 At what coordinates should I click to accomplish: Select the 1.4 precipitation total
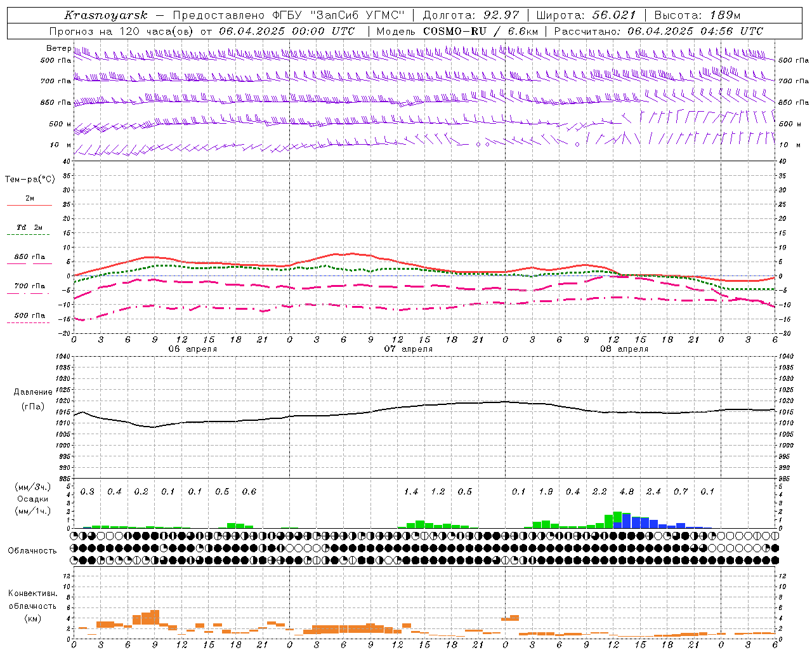point(411,492)
